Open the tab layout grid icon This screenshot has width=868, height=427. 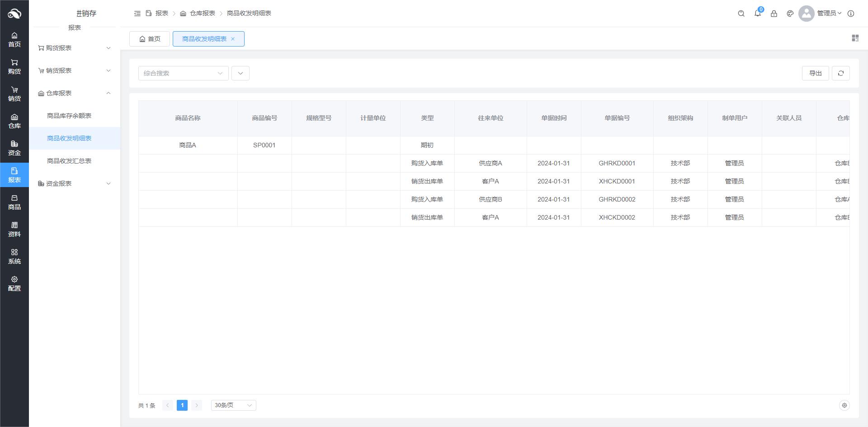coord(855,38)
